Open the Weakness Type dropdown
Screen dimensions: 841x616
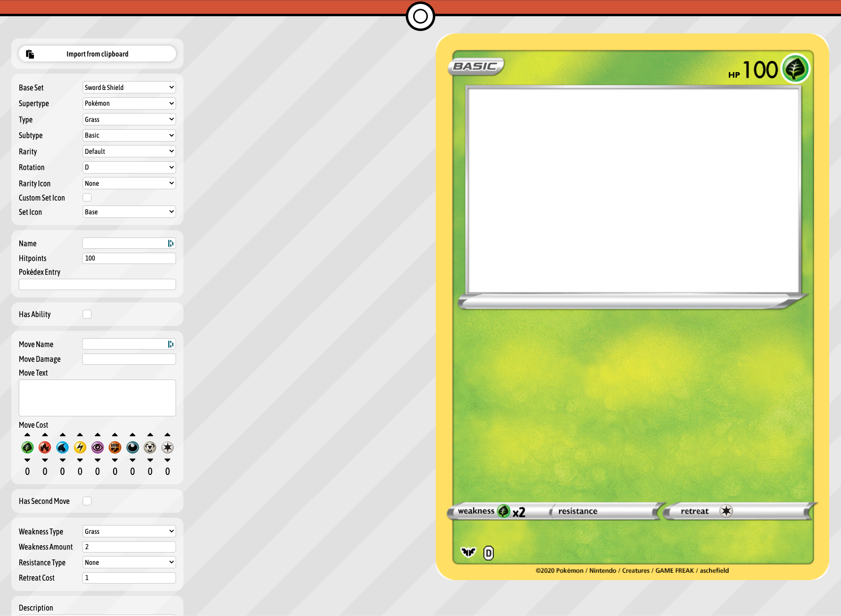[x=129, y=531]
